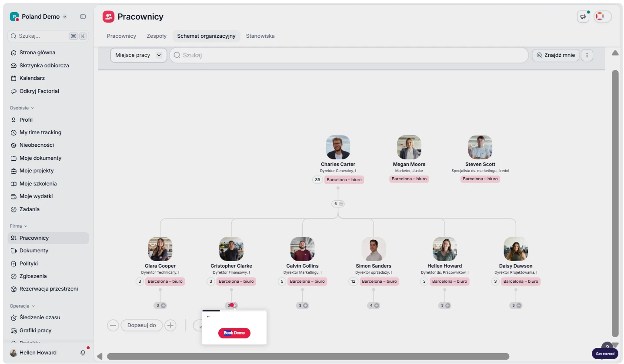Expand Hellen Howard's 3 reports node

tap(445, 305)
